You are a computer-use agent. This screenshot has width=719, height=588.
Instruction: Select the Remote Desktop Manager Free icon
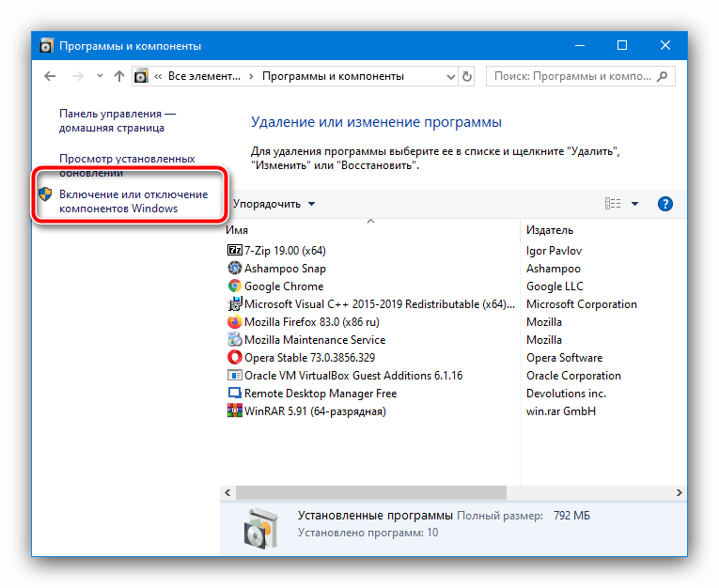coord(234,394)
